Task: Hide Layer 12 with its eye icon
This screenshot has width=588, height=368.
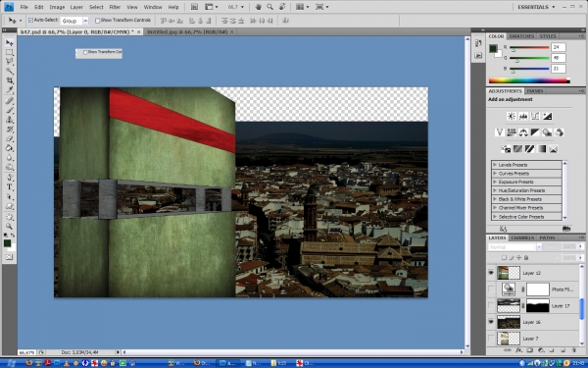Action: point(491,273)
